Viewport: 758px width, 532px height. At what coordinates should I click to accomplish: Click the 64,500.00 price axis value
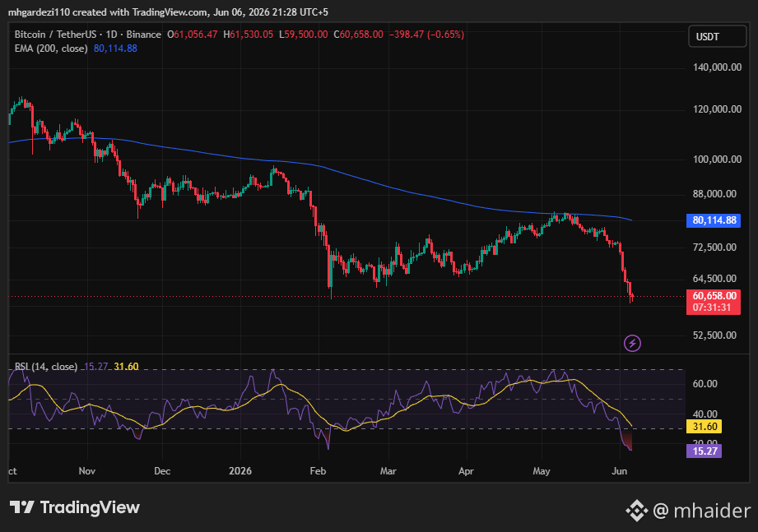click(x=715, y=279)
